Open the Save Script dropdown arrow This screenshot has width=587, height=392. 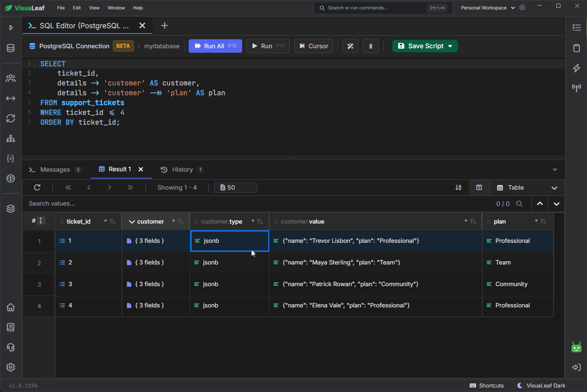(x=450, y=46)
